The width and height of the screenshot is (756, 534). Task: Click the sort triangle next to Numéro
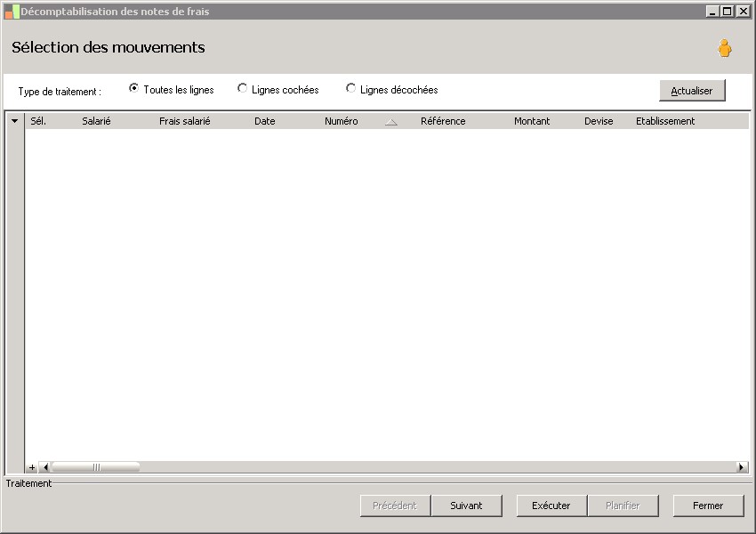point(391,122)
